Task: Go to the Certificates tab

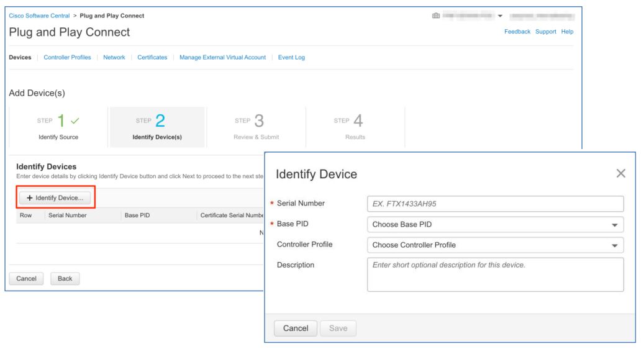Action: tap(152, 58)
